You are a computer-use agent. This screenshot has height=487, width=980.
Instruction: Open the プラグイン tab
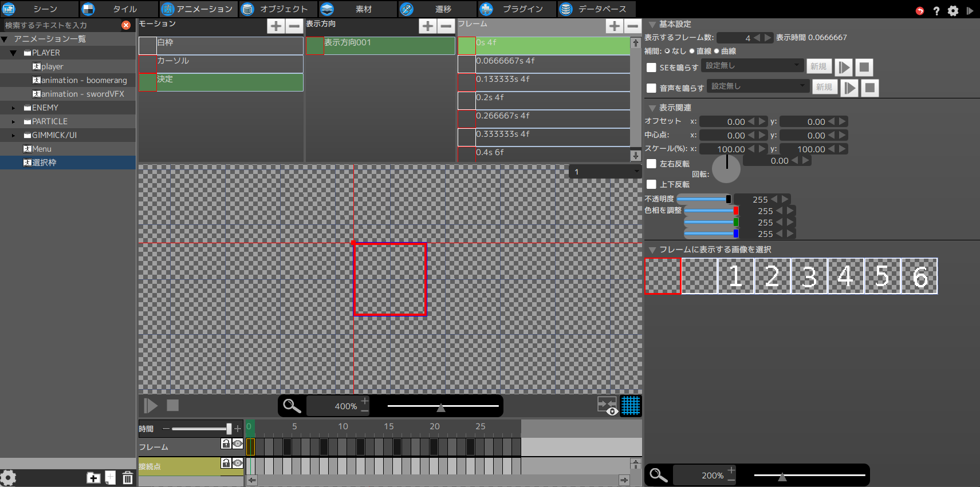coord(517,9)
